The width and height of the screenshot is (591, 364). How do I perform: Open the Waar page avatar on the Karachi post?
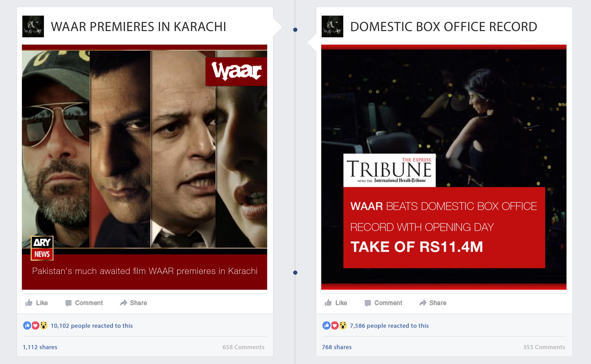coord(33,26)
